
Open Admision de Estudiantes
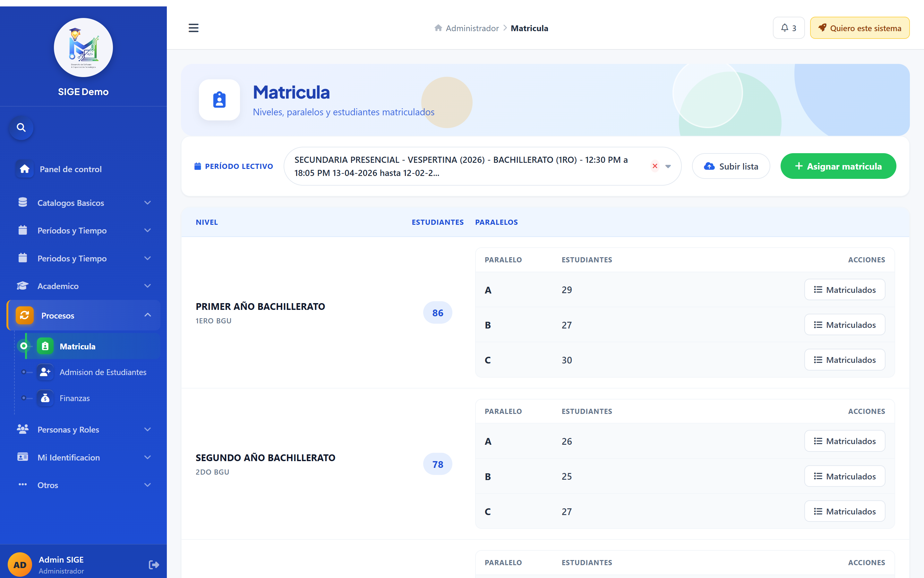tap(93, 372)
